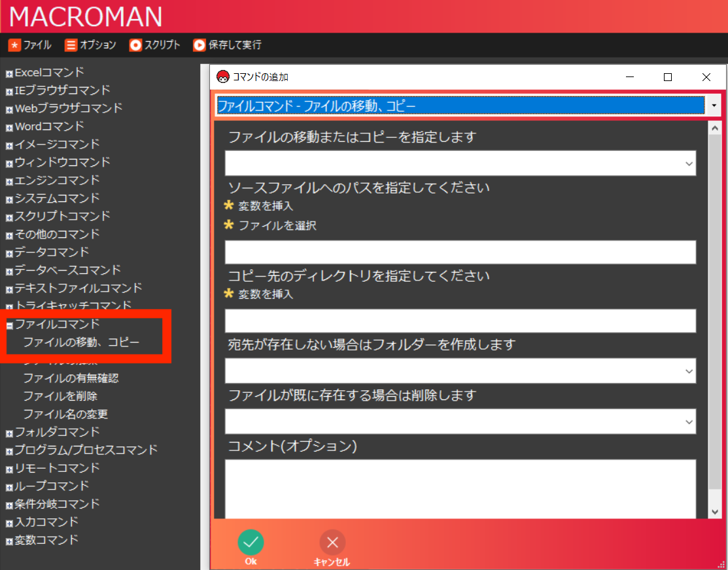This screenshot has height=570, width=728.
Task: Select the データコマンド tree label
Action: click(x=52, y=252)
